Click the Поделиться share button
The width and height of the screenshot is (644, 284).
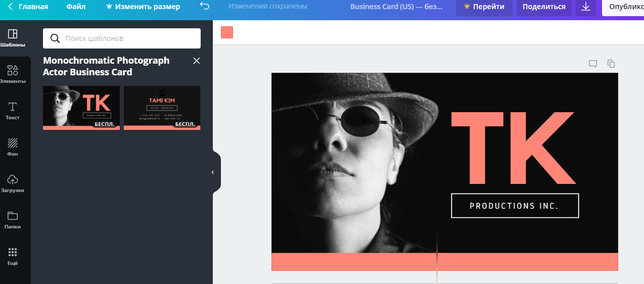544,7
